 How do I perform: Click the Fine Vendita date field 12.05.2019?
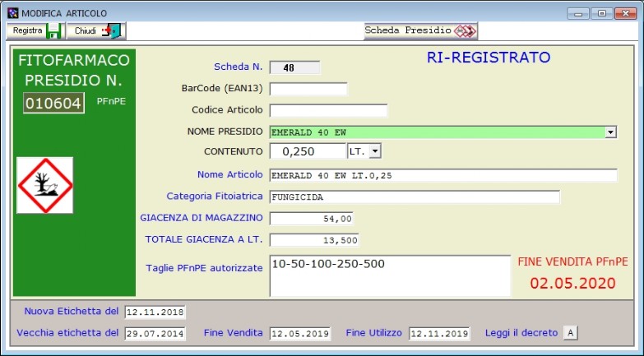[x=300, y=334]
